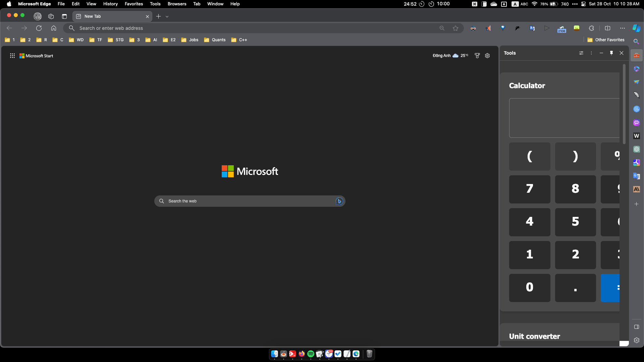Expand the tab search dropdown chevron
This screenshot has width=644, height=362.
tap(167, 16)
